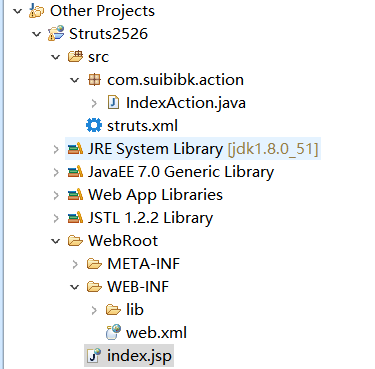Click the Struts2526 project icon
Image resolution: width=375 pixels, height=369 pixels.
click(x=56, y=33)
